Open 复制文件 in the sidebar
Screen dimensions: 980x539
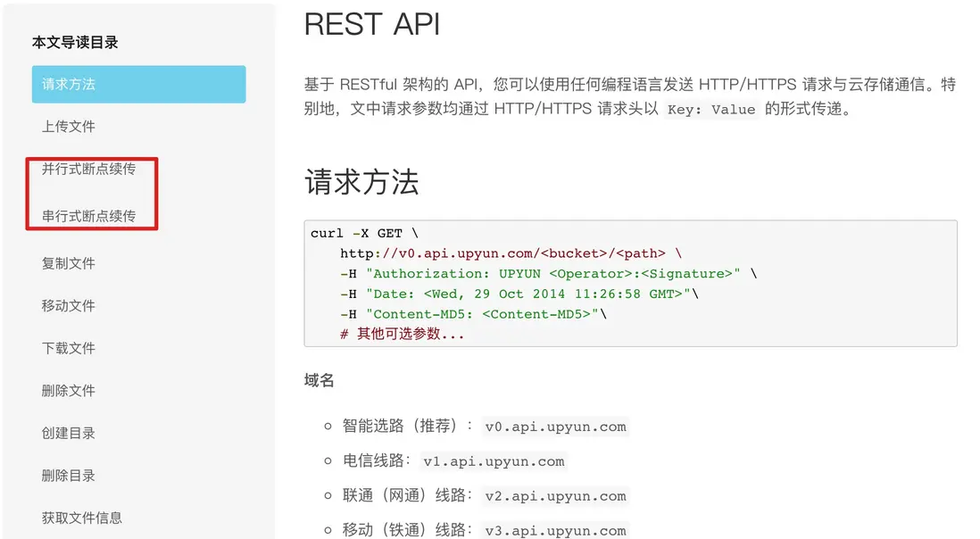coord(69,263)
